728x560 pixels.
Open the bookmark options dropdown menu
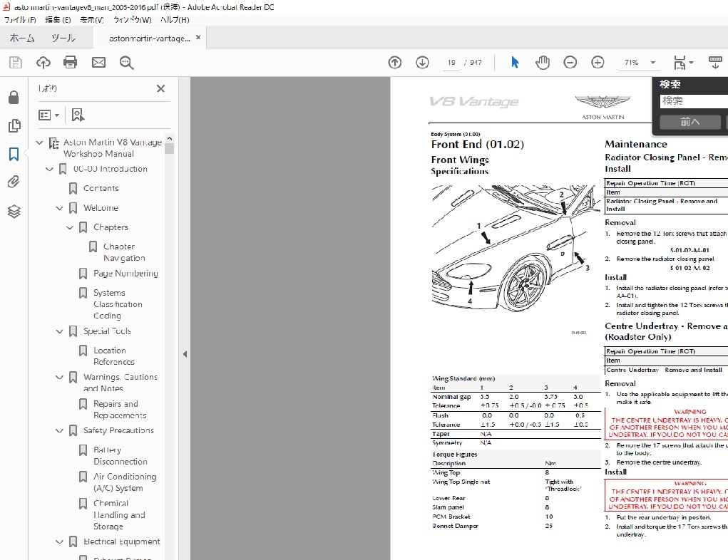click(47, 114)
